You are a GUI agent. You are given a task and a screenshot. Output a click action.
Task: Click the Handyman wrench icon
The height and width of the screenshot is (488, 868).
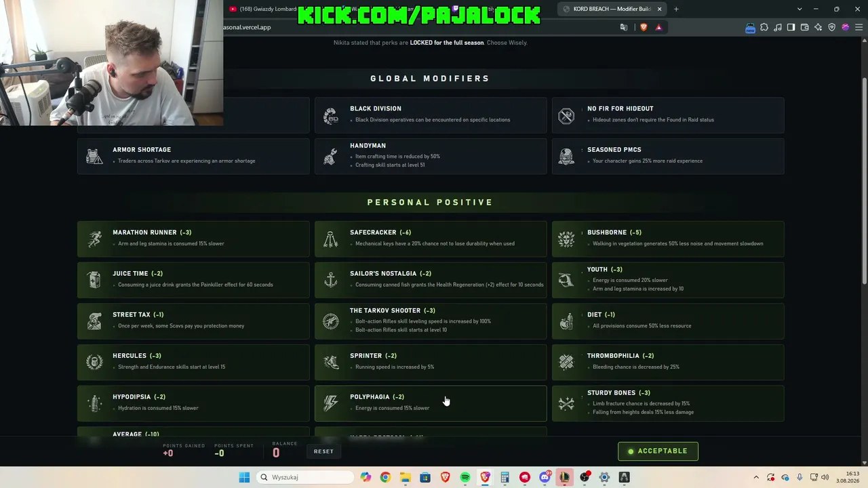coord(331,157)
